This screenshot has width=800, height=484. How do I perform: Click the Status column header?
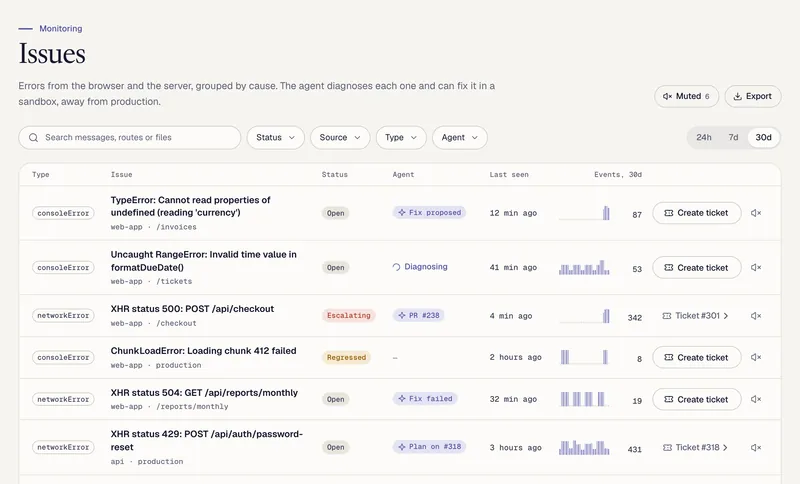click(x=335, y=174)
